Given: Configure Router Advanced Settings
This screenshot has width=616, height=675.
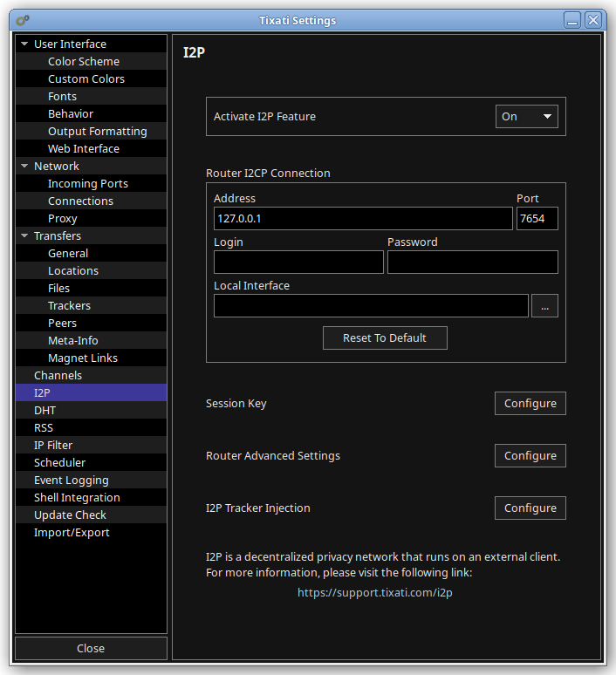Looking at the screenshot, I should click(530, 455).
